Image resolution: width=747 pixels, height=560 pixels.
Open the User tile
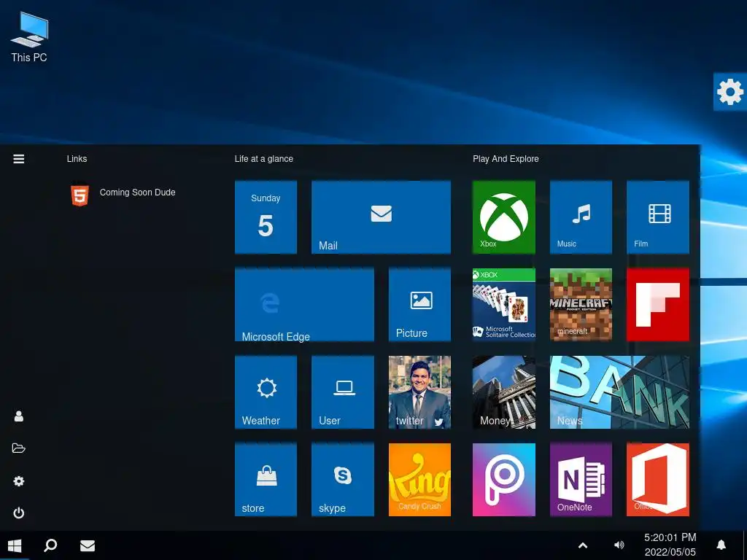coord(343,392)
